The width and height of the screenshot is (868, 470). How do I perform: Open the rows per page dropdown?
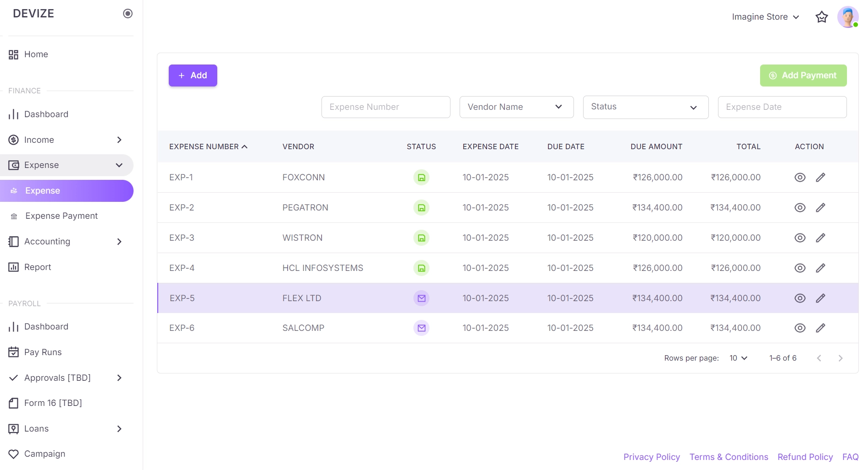[x=738, y=358]
